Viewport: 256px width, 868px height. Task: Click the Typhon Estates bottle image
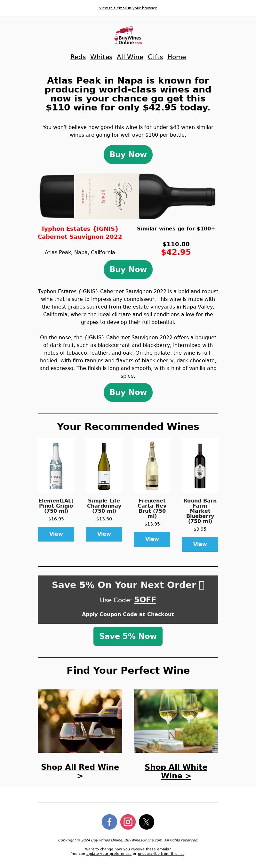[x=128, y=197]
